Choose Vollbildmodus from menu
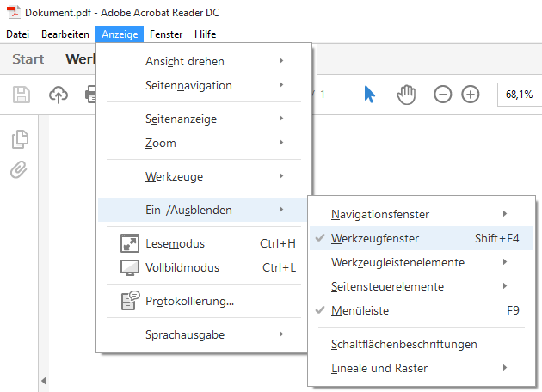The image size is (542, 392). coord(202,267)
